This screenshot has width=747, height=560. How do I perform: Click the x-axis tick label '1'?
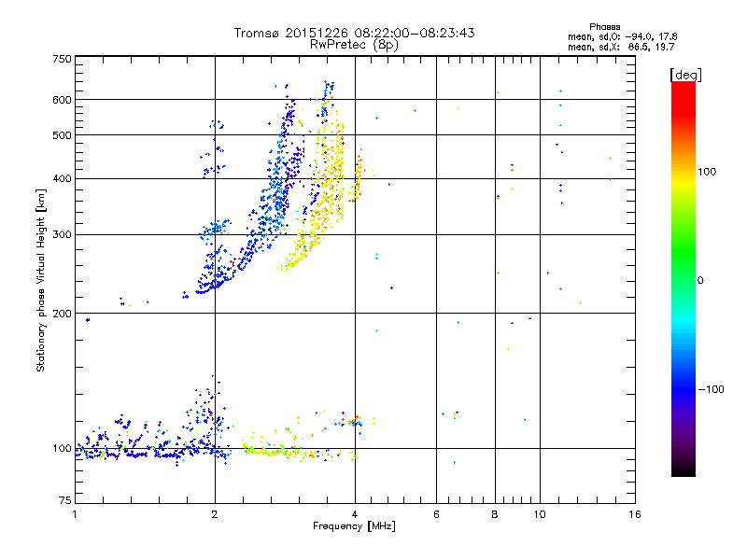(75, 514)
